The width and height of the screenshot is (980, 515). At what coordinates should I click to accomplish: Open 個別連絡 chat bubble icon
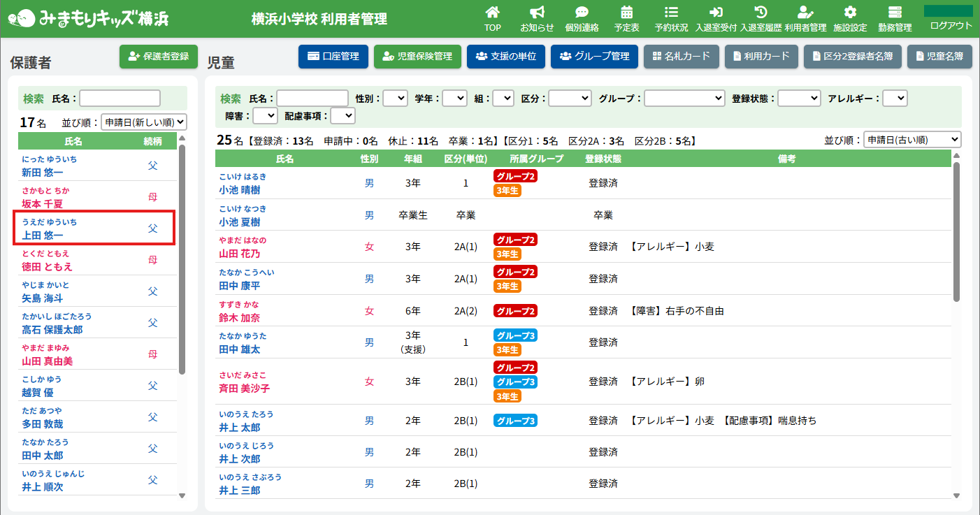pos(582,13)
